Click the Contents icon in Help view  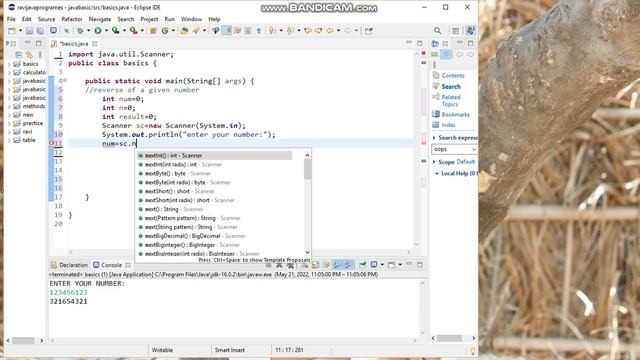(x=436, y=76)
